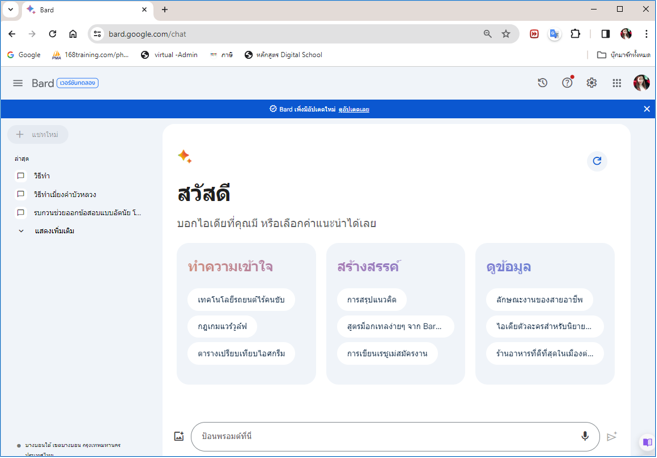Click the 'ดูข้อมูล' card heading

509,267
